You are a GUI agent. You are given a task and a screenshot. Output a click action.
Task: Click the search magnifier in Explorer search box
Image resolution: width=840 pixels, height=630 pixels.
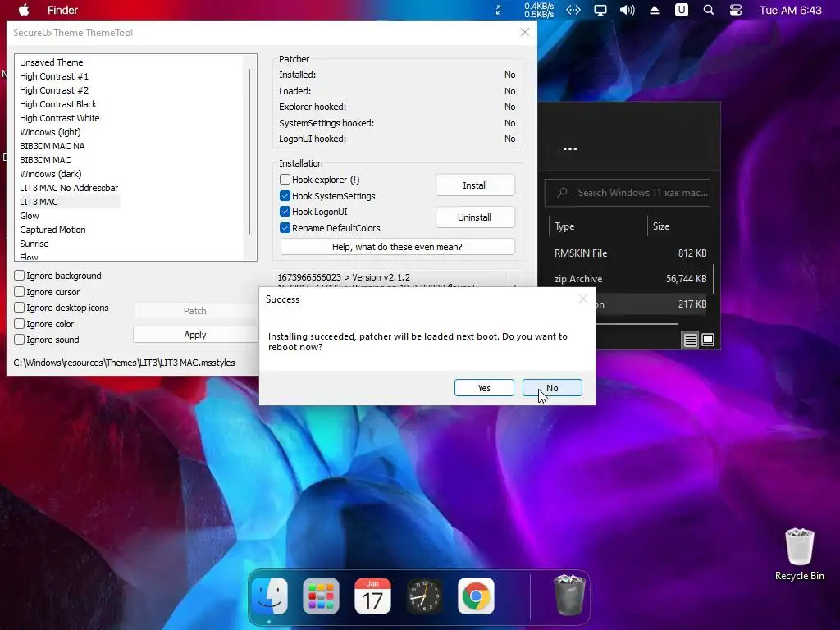[x=562, y=192]
